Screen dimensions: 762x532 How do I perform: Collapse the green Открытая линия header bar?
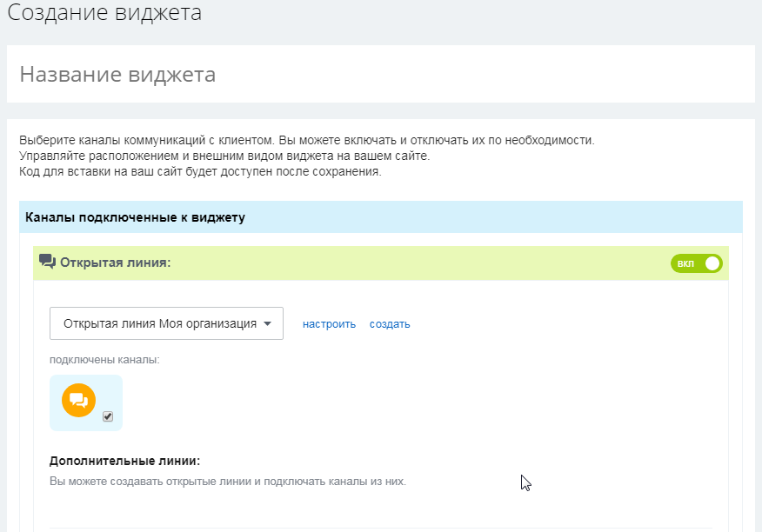[x=380, y=263]
